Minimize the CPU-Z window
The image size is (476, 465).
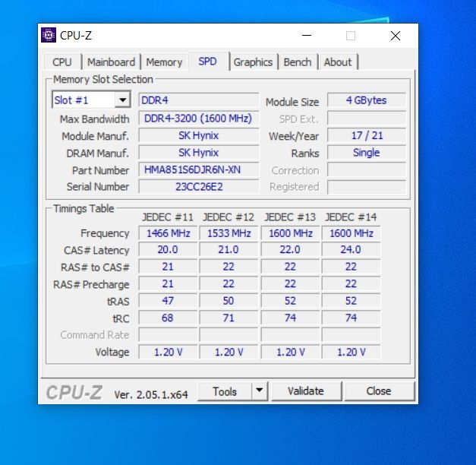pos(307,35)
